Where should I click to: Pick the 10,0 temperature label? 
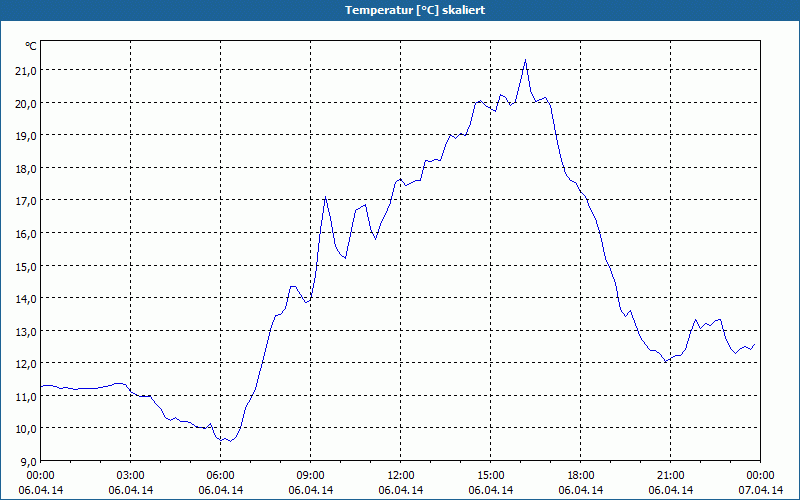pyautogui.click(x=26, y=429)
